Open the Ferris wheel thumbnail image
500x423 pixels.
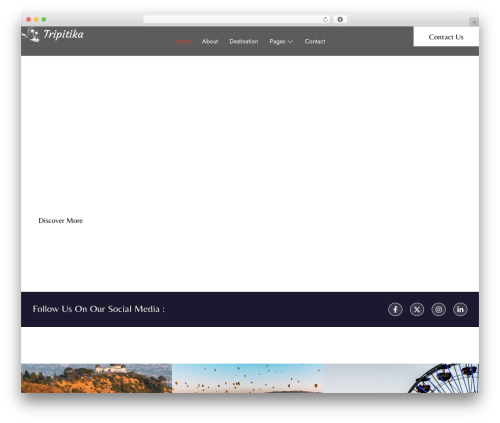click(x=401, y=378)
